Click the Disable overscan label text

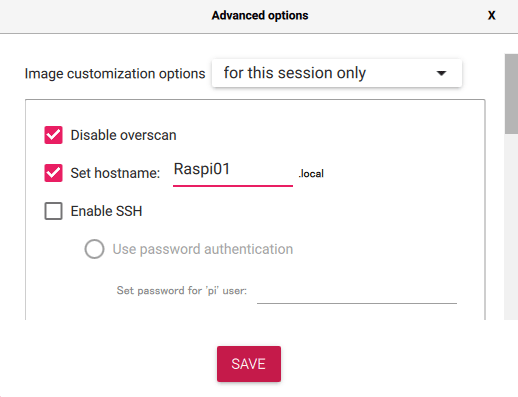[x=123, y=135]
